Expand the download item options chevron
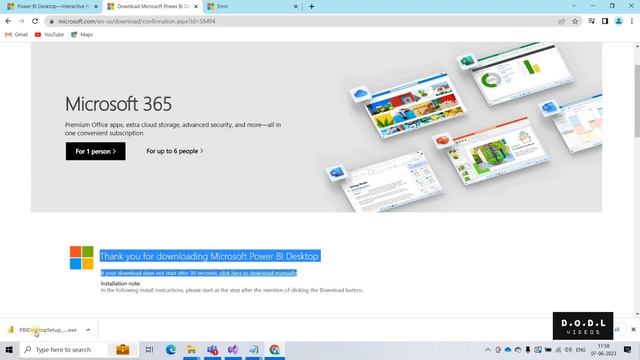 pyautogui.click(x=88, y=330)
